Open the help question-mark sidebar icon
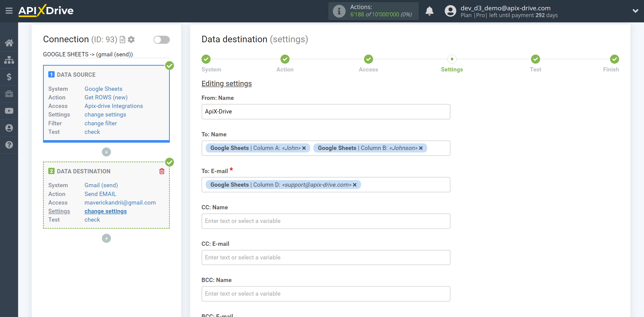The image size is (644, 317). click(x=9, y=145)
